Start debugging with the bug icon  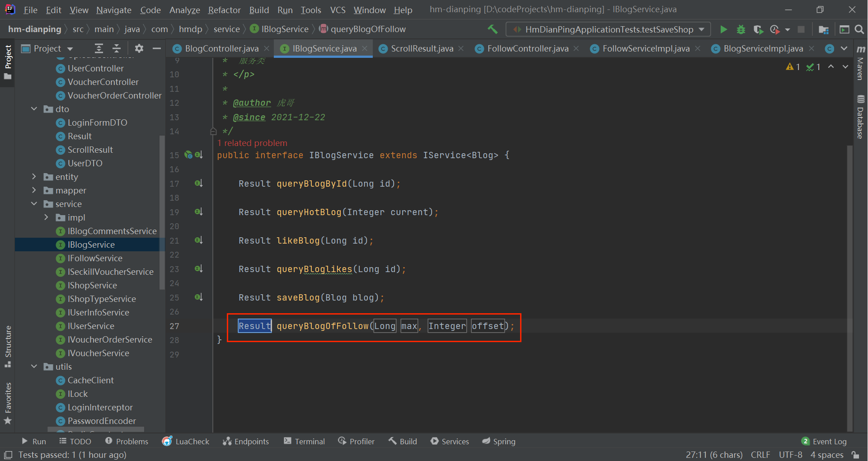pyautogui.click(x=741, y=29)
